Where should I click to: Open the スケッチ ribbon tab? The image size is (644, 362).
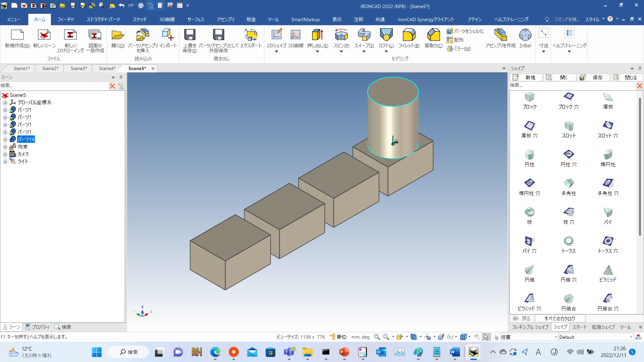(x=139, y=19)
